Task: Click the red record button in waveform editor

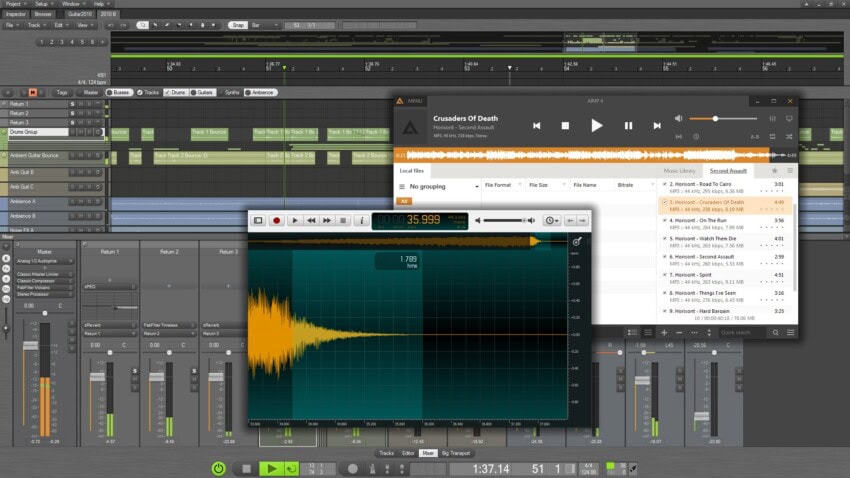Action: coord(276,220)
